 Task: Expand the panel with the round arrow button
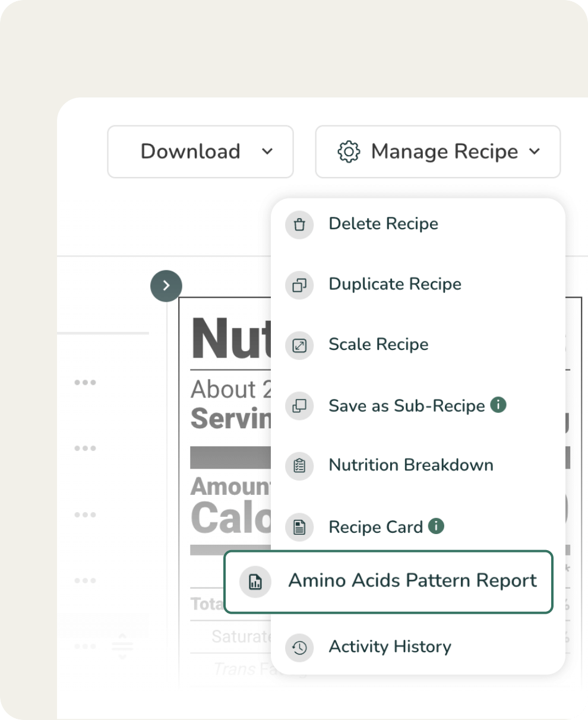click(166, 286)
